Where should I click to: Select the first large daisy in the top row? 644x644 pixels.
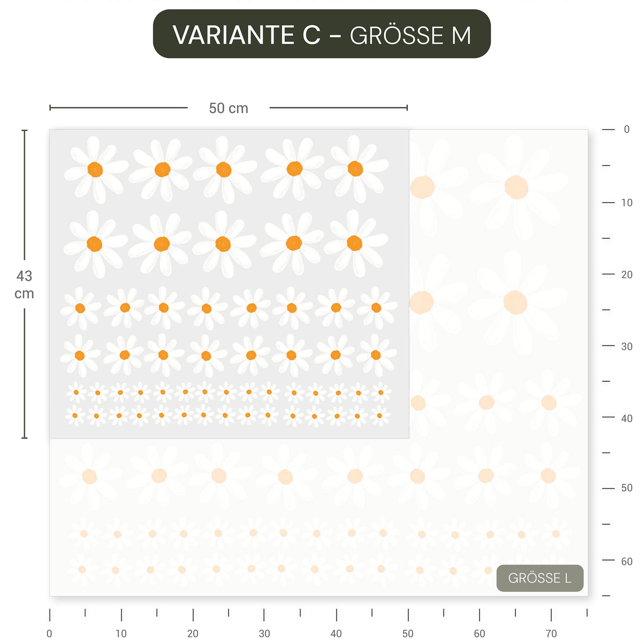[95, 169]
